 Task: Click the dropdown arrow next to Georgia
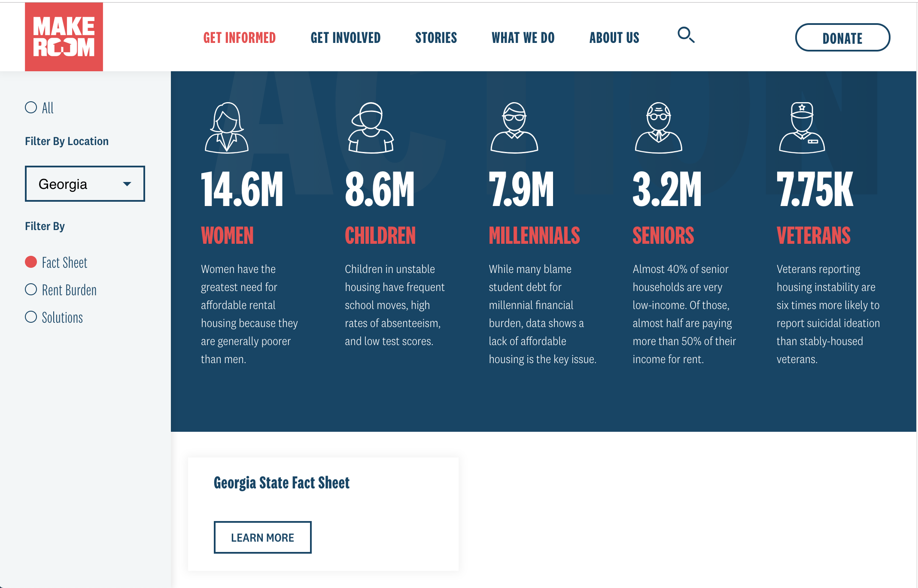coord(127,184)
